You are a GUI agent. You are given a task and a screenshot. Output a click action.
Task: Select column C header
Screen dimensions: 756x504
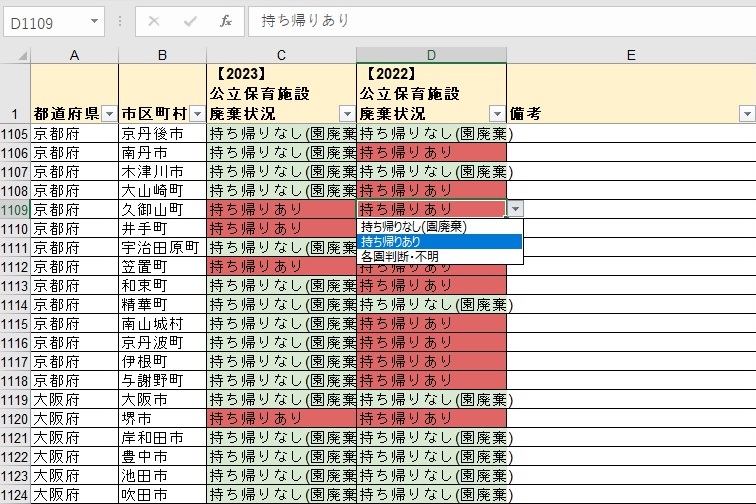pyautogui.click(x=282, y=55)
